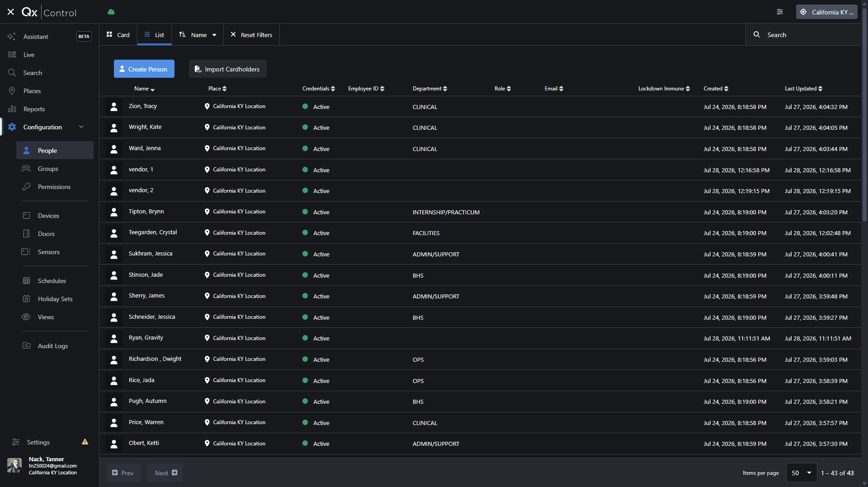Click the Settings warning triangle icon
868x487 pixels.
pos(85,442)
